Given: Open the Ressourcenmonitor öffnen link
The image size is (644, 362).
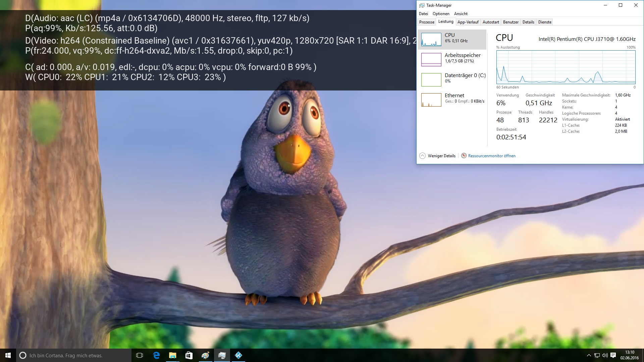Looking at the screenshot, I should pos(492,156).
